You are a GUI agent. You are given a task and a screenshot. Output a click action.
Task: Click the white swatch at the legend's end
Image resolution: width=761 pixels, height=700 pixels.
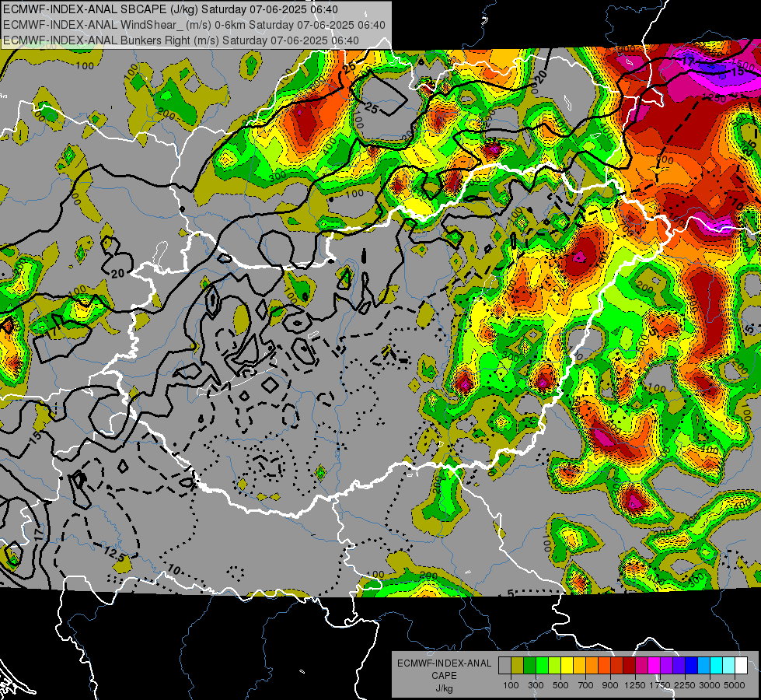click(742, 666)
